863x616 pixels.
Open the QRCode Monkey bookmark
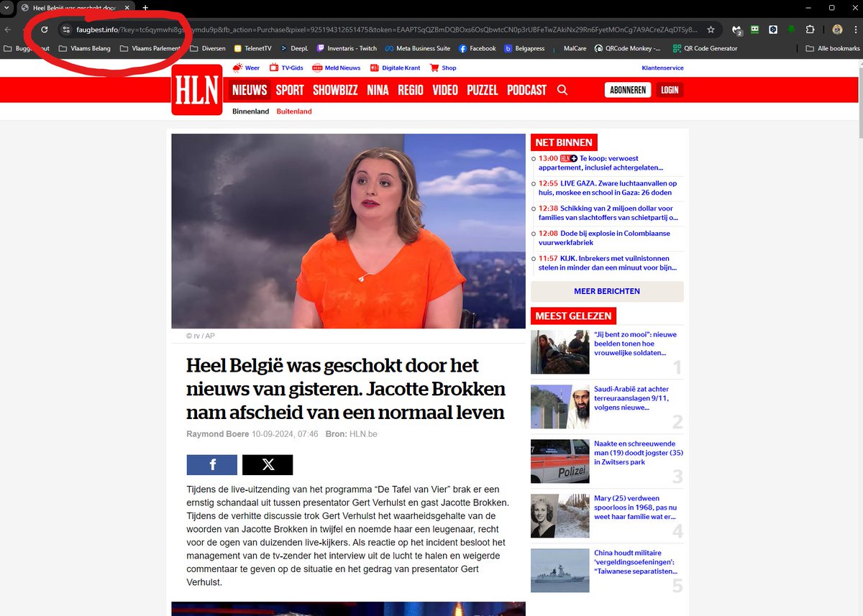[x=627, y=48]
